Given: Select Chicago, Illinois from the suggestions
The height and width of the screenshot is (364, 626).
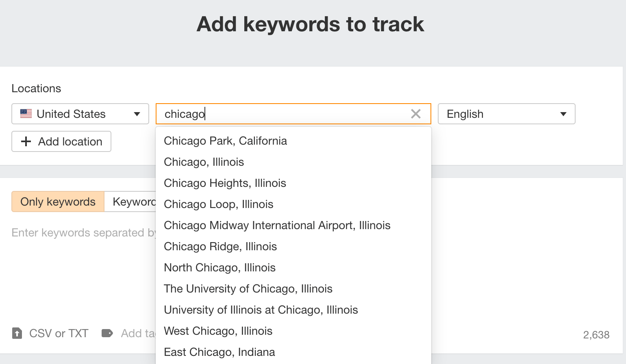Looking at the screenshot, I should coord(204,162).
